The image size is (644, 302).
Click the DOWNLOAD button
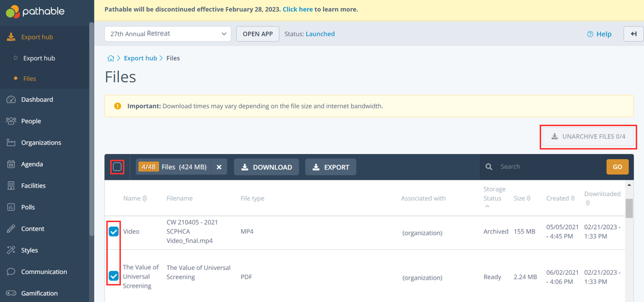tap(267, 167)
